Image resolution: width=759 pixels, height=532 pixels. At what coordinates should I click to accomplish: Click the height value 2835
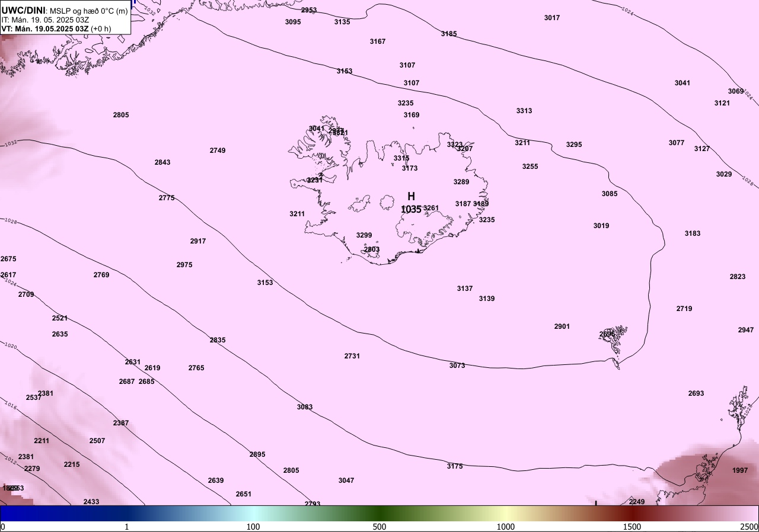click(218, 340)
